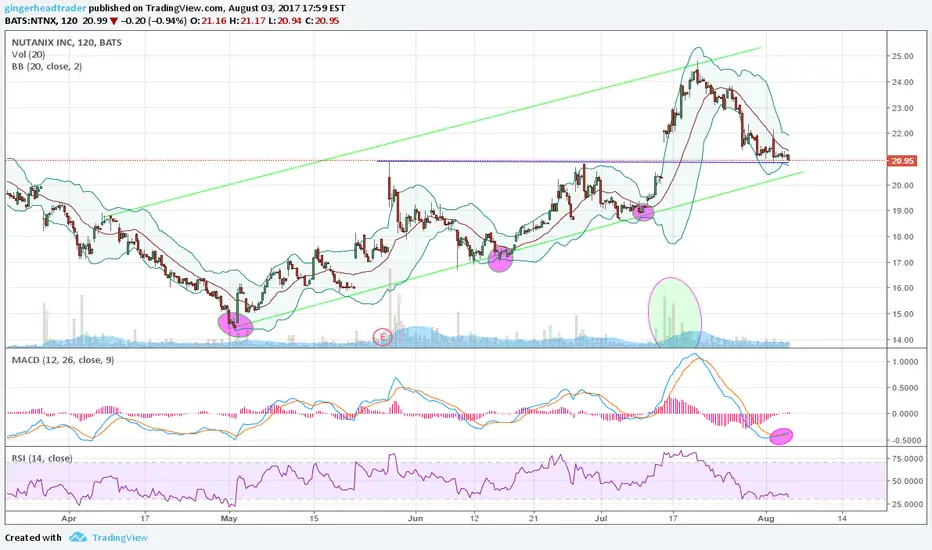Screen dimensions: 932x550
Task: Click the 'Jul' date axis label
Action: (x=601, y=518)
